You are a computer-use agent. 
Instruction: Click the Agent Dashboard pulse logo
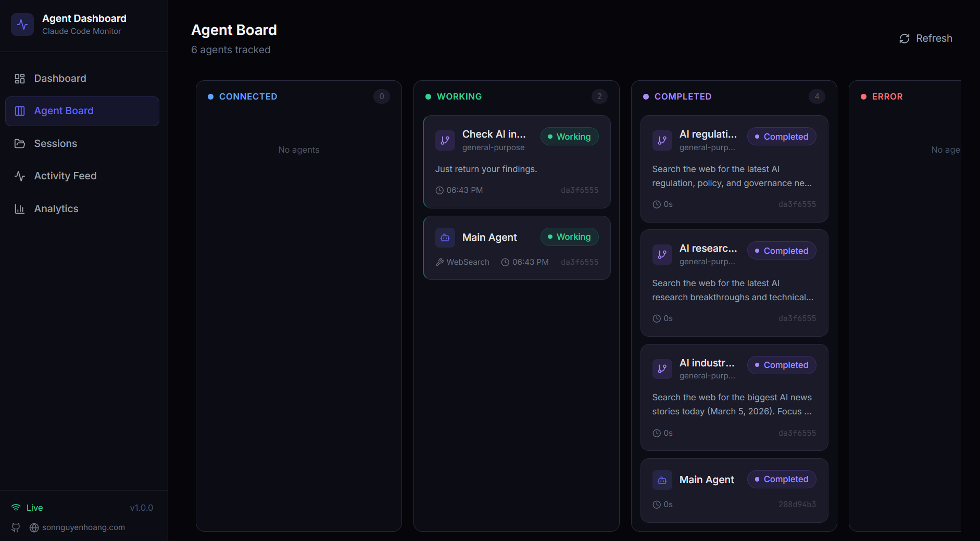[23, 24]
